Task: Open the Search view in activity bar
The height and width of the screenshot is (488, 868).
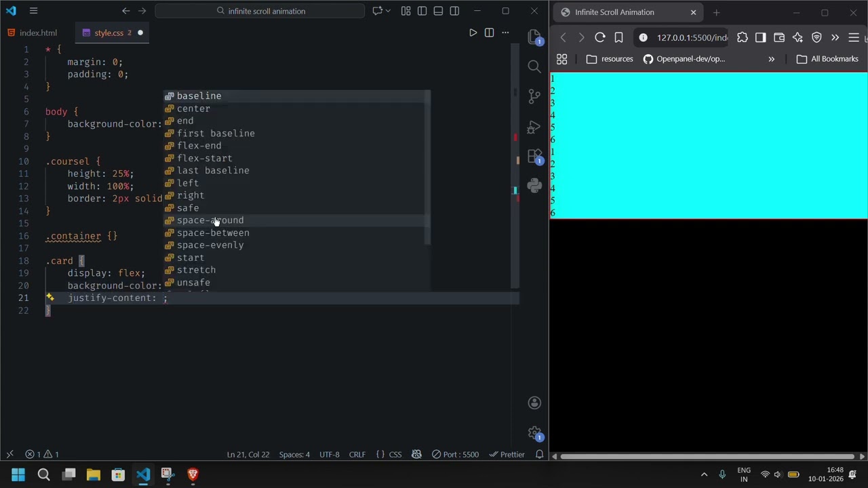Action: [x=534, y=66]
